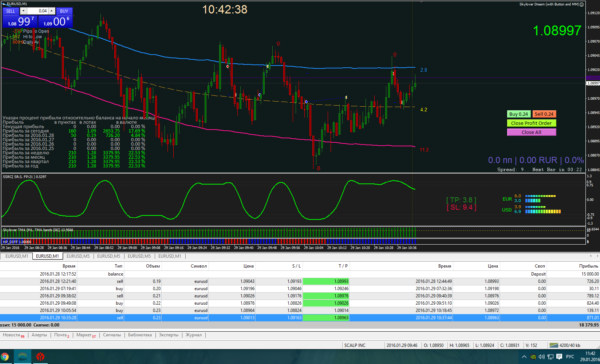
Task: Click the purple Close All button
Action: [x=531, y=132]
